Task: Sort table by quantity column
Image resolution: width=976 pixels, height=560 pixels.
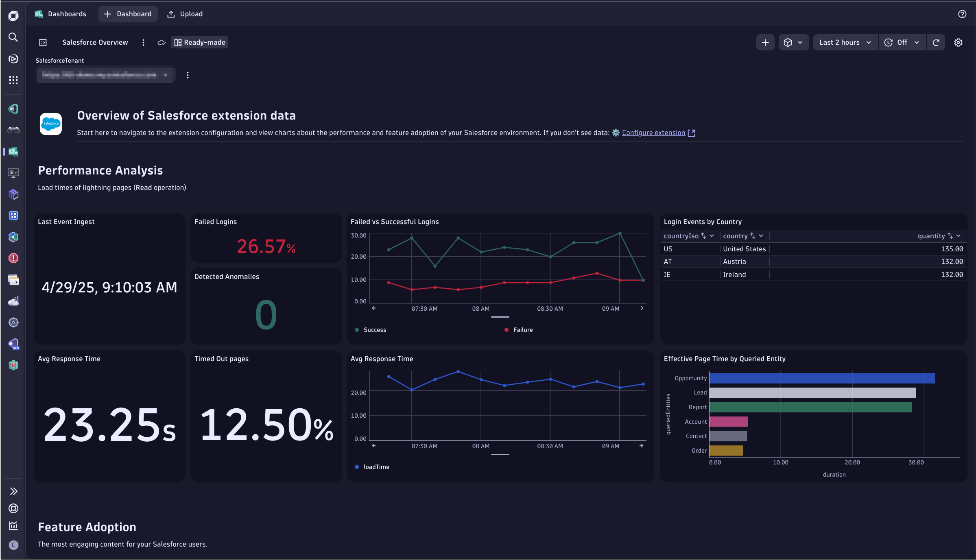Action: (950, 236)
